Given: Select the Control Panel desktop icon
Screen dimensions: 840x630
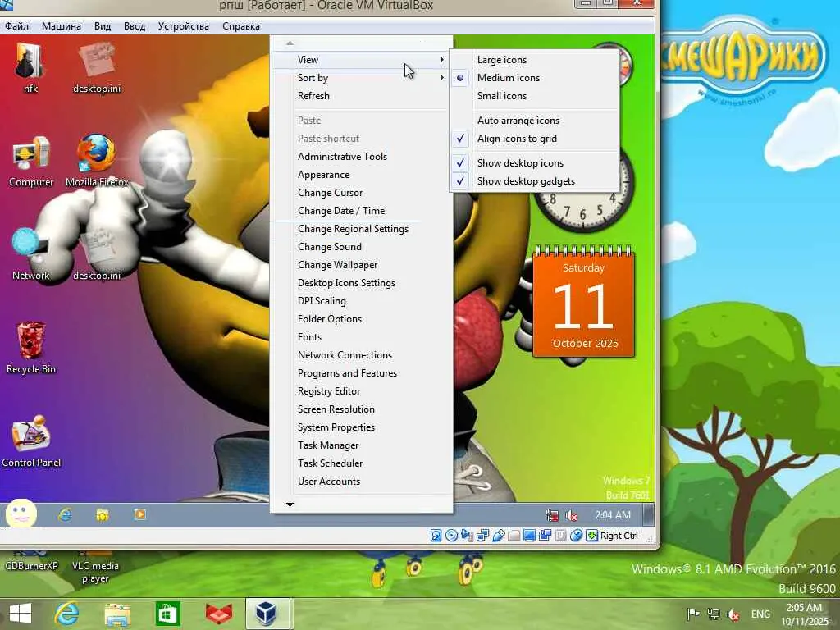Looking at the screenshot, I should coord(31,441).
